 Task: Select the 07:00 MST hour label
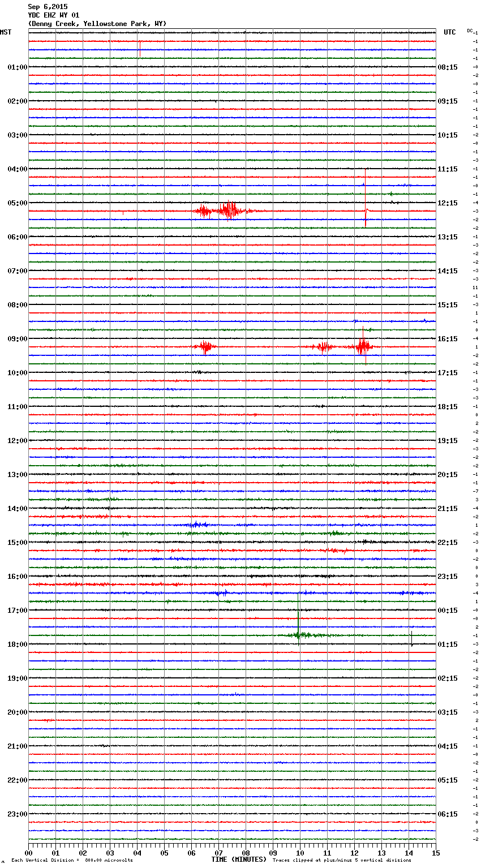(17, 271)
